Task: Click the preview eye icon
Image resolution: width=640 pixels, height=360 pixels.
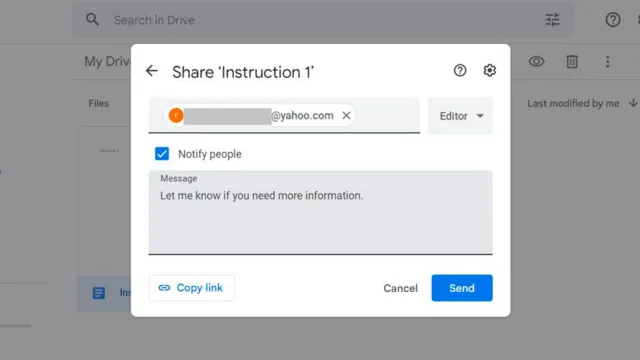Action: click(x=536, y=62)
